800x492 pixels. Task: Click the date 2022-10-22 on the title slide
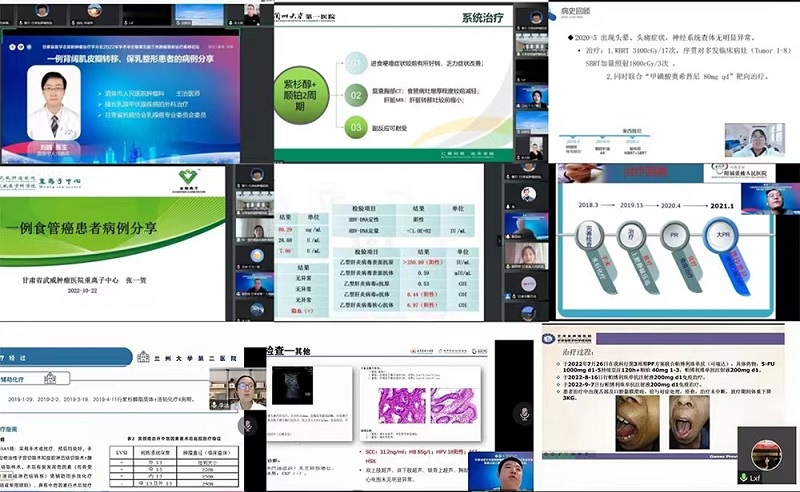tap(82, 290)
